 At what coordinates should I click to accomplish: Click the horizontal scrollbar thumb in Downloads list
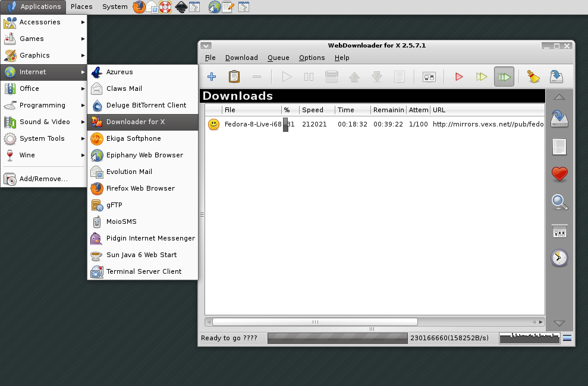click(315, 322)
